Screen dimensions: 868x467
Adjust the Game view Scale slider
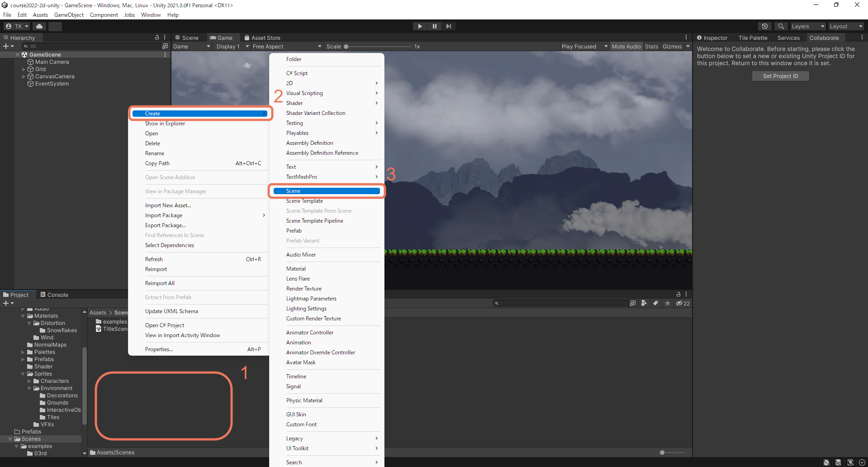pyautogui.click(x=379, y=46)
